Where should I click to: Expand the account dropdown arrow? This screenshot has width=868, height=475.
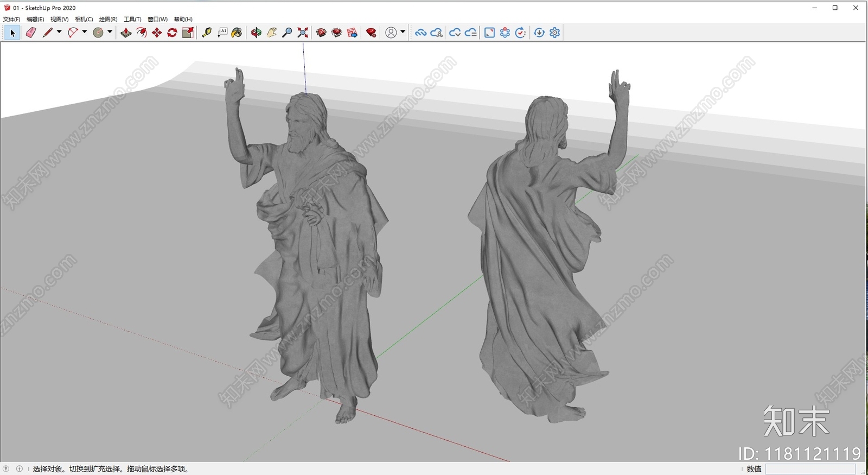click(403, 32)
